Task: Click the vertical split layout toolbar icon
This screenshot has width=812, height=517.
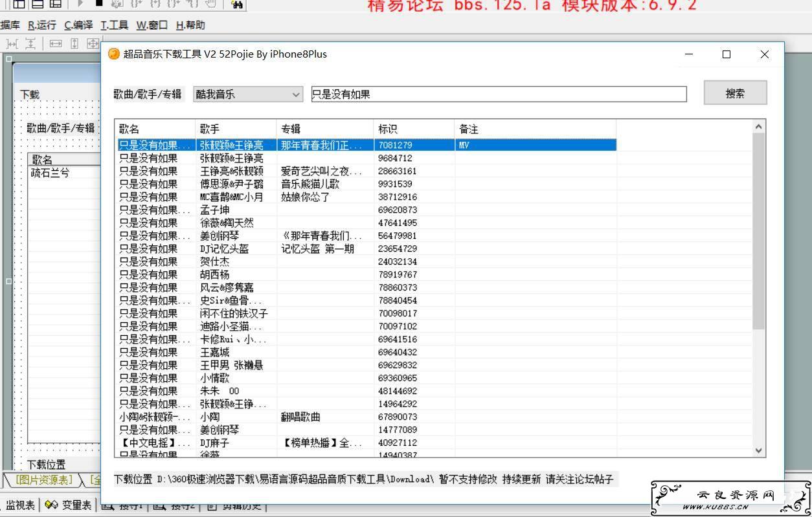Action: (19, 4)
